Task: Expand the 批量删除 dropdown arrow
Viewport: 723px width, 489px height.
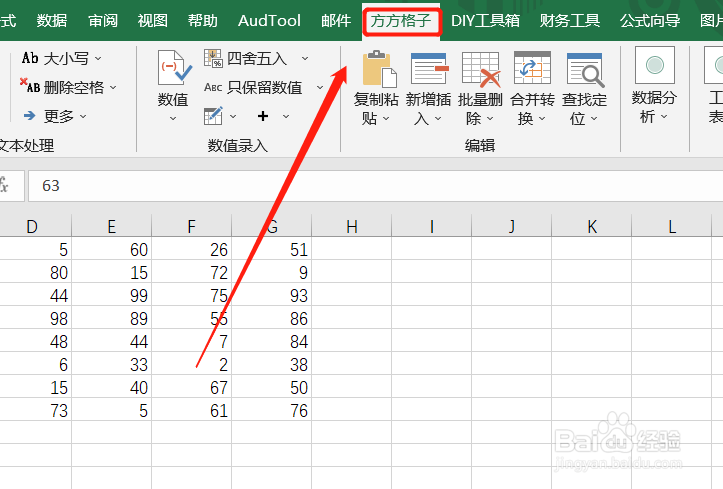Action: (490, 118)
